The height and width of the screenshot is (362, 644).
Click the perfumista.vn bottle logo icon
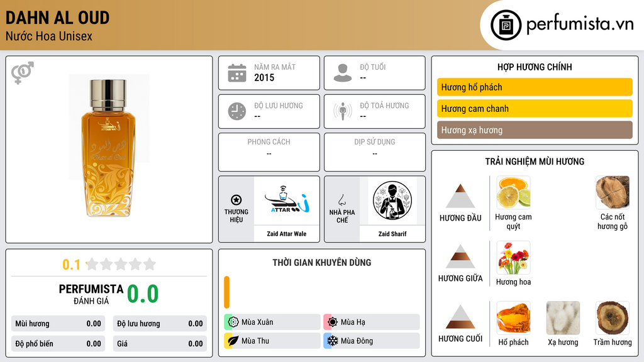pos(506,25)
